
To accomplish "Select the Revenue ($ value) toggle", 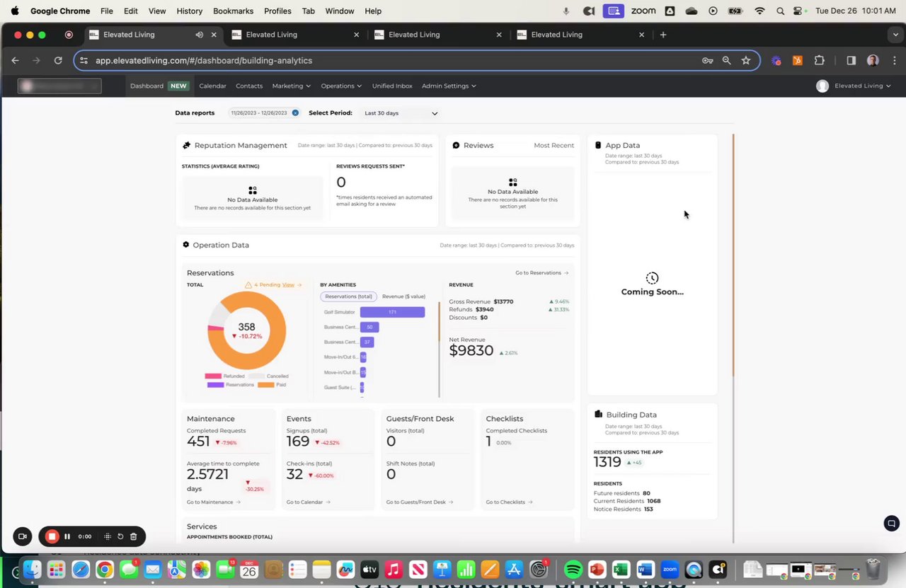I will coord(403,296).
